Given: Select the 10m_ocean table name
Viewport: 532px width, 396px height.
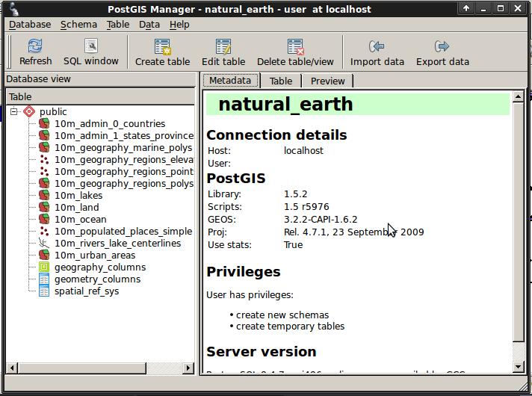Looking at the screenshot, I should pos(81,219).
